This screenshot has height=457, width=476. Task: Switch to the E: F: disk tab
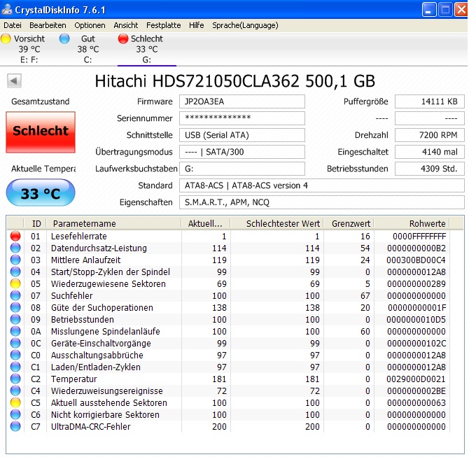coord(29,49)
